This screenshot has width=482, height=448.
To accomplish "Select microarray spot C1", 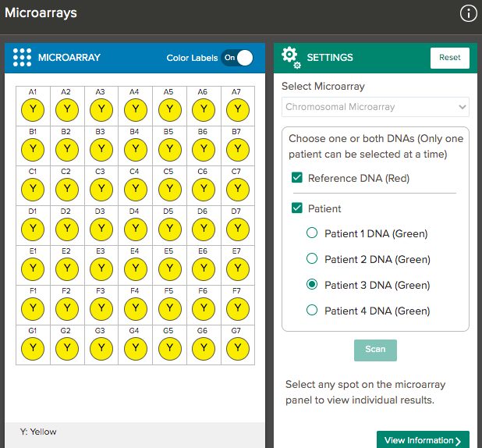I will pyautogui.click(x=33, y=190).
